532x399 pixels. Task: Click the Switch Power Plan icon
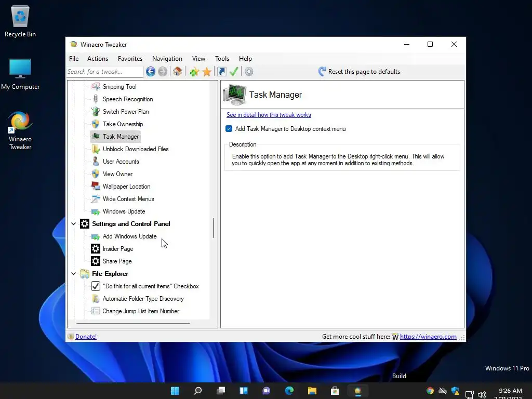96,111
